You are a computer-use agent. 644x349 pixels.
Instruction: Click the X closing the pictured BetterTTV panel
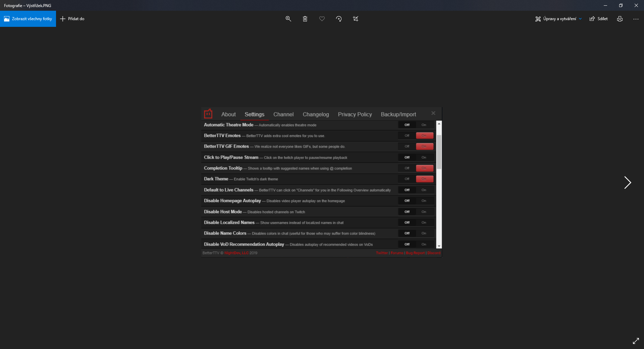[x=433, y=113]
